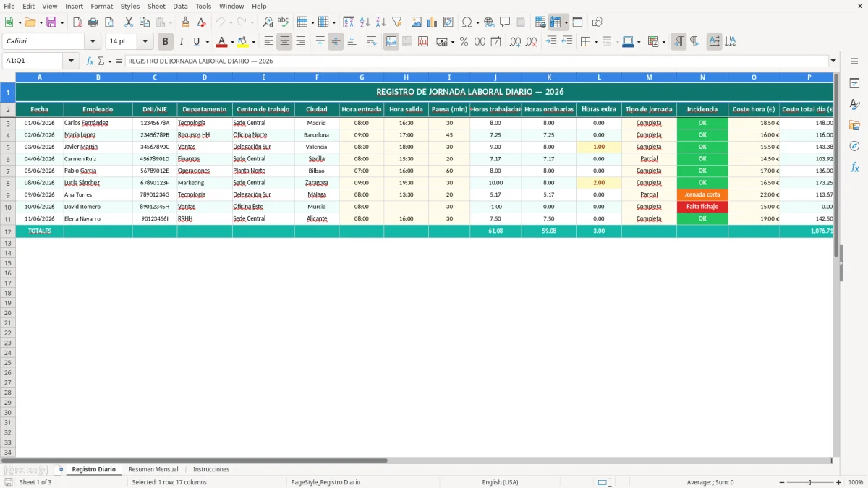Click the Insert Chart icon
Screen dimensions: 868x488
click(433, 22)
